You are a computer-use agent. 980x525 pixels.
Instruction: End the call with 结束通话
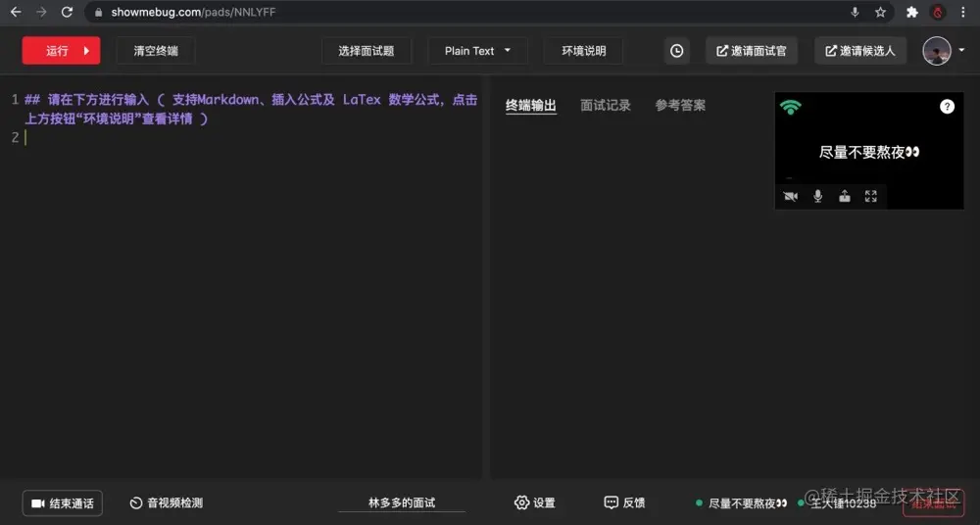tap(63, 503)
